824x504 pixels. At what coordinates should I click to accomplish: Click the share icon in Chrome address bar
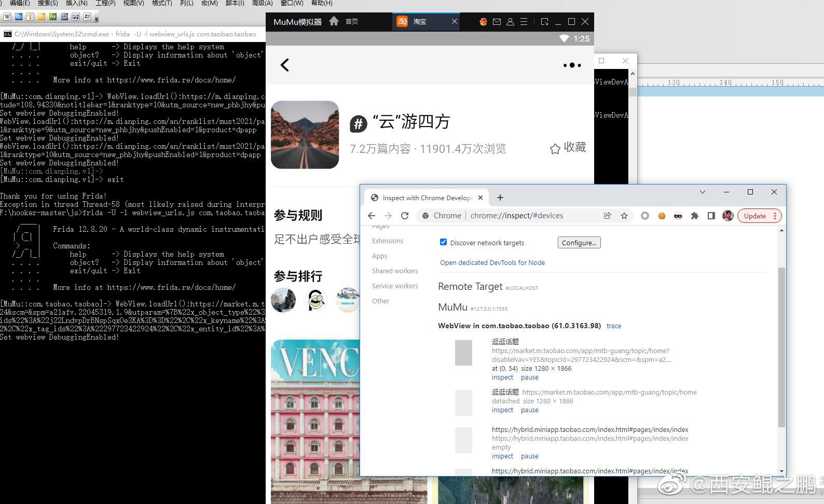pos(607,216)
